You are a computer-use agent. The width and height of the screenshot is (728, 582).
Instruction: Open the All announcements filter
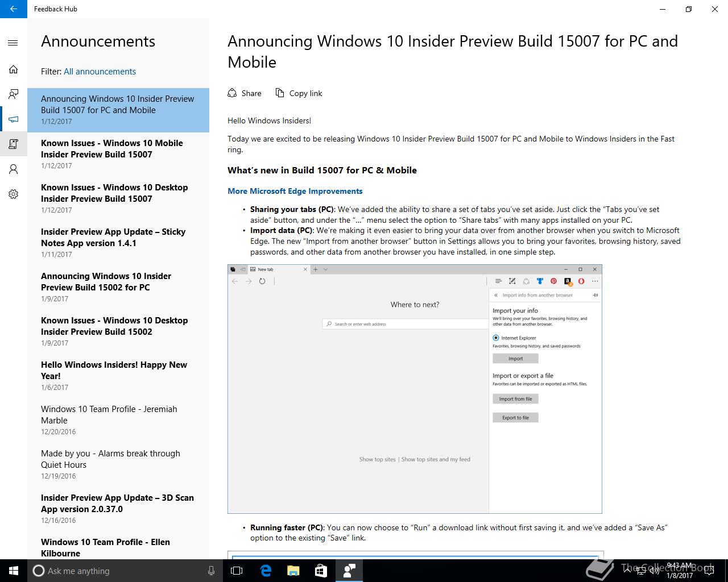pyautogui.click(x=100, y=72)
